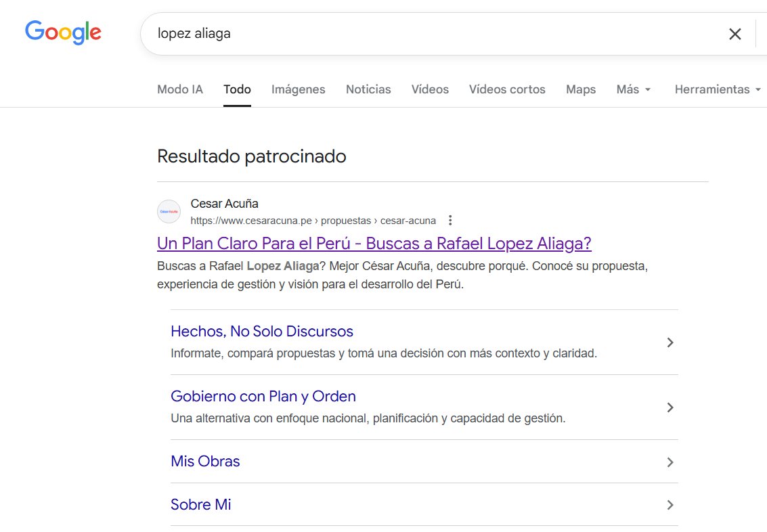Open the Sobre Mi chevron arrow
Image resolution: width=767 pixels, height=532 pixels.
[670, 505]
